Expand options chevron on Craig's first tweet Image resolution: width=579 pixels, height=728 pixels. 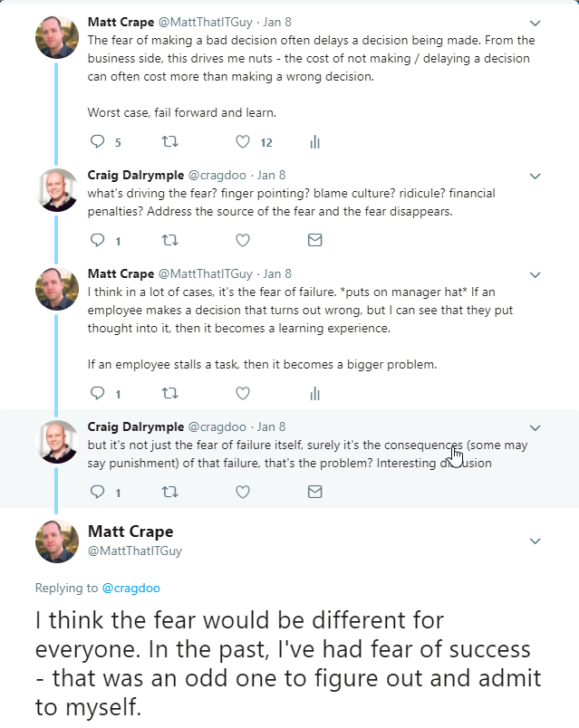click(x=535, y=176)
